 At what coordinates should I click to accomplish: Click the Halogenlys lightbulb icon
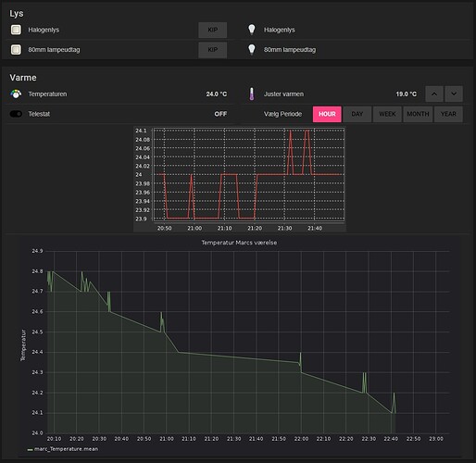(252, 30)
